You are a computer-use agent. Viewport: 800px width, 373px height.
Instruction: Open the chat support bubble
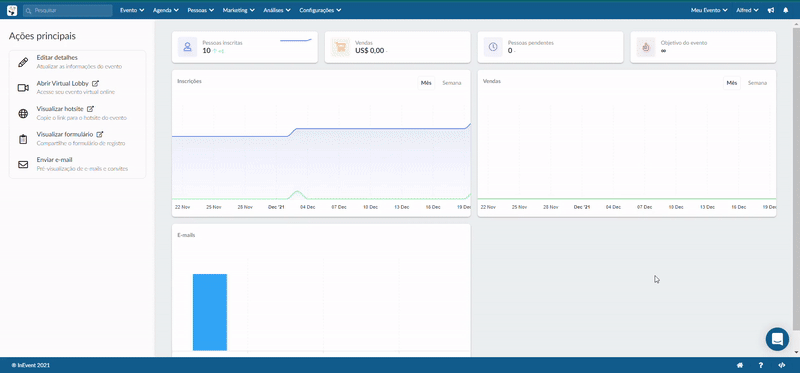tap(777, 339)
